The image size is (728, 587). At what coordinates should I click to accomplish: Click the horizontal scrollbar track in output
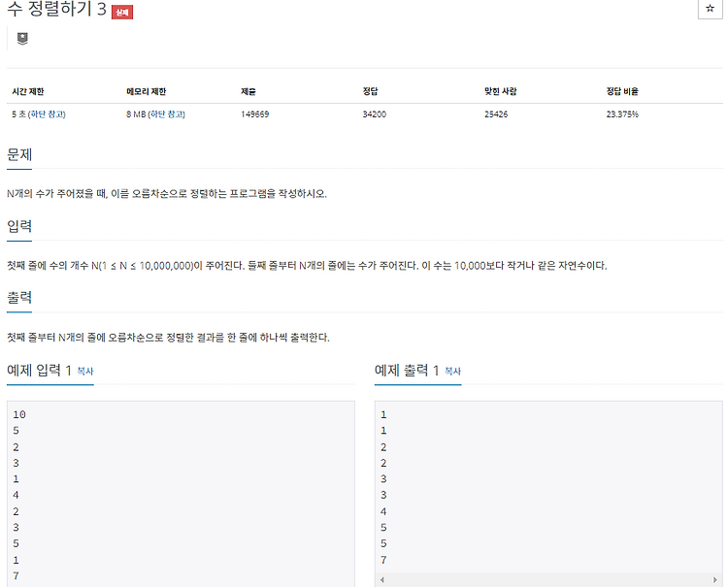[548, 579]
